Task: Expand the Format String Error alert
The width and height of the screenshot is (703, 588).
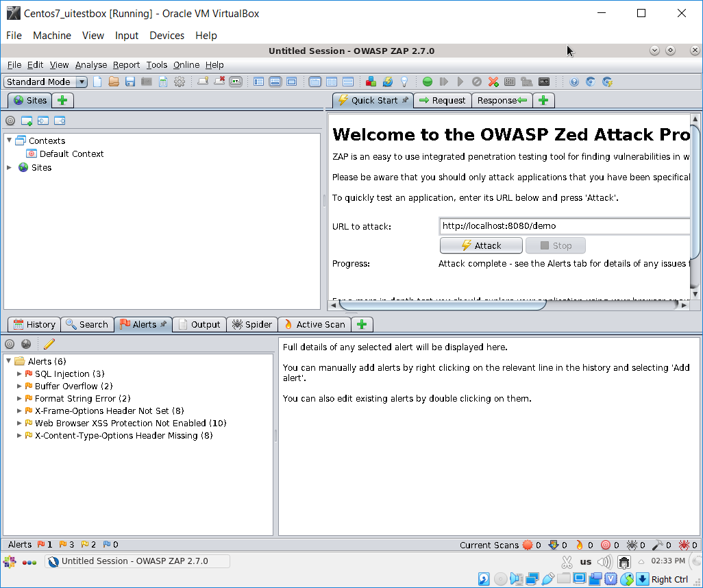Action: coord(19,398)
